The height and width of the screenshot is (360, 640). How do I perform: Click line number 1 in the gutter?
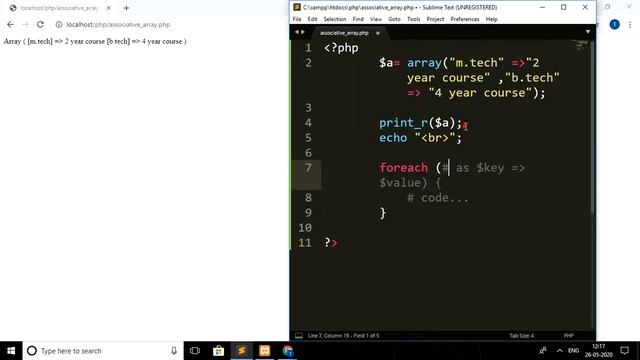click(308, 48)
